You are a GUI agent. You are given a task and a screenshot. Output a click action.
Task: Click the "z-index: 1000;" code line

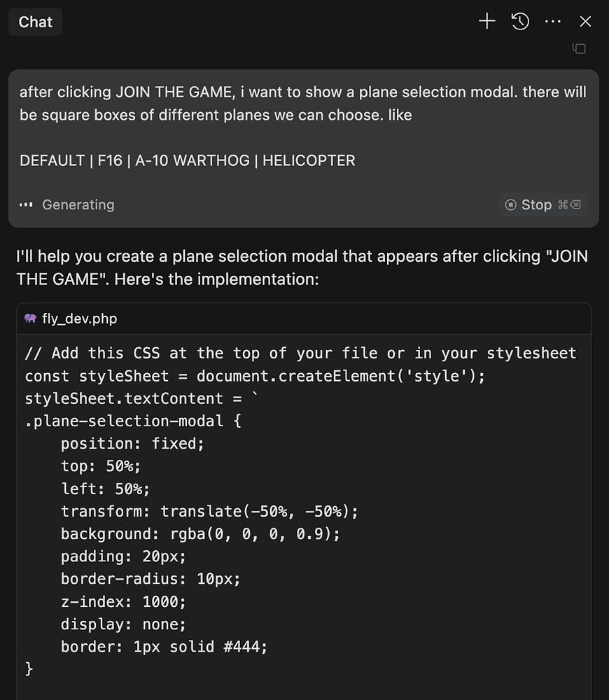click(124, 601)
